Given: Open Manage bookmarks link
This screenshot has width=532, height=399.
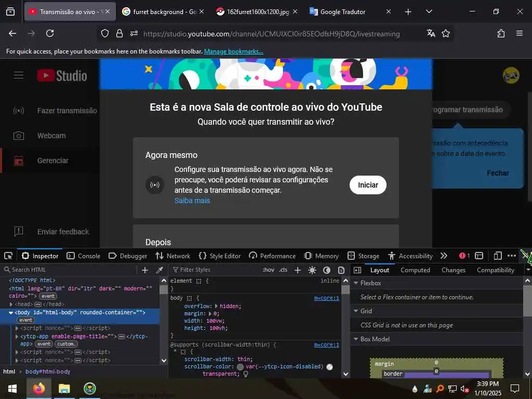Looking at the screenshot, I should click(x=234, y=51).
